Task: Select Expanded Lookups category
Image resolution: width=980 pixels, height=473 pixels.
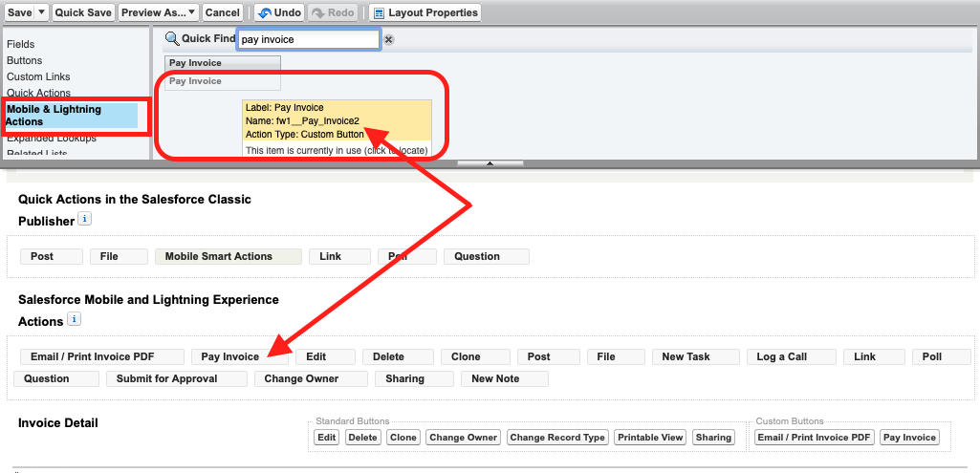Action: point(52,139)
